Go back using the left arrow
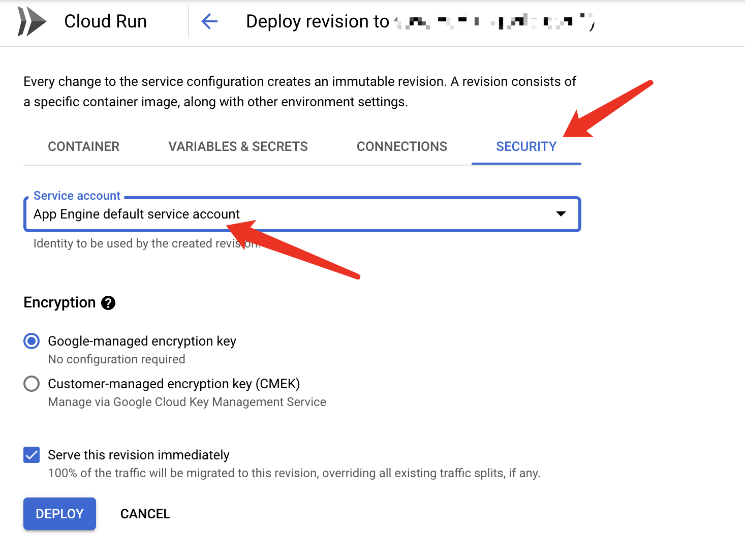 pyautogui.click(x=209, y=21)
